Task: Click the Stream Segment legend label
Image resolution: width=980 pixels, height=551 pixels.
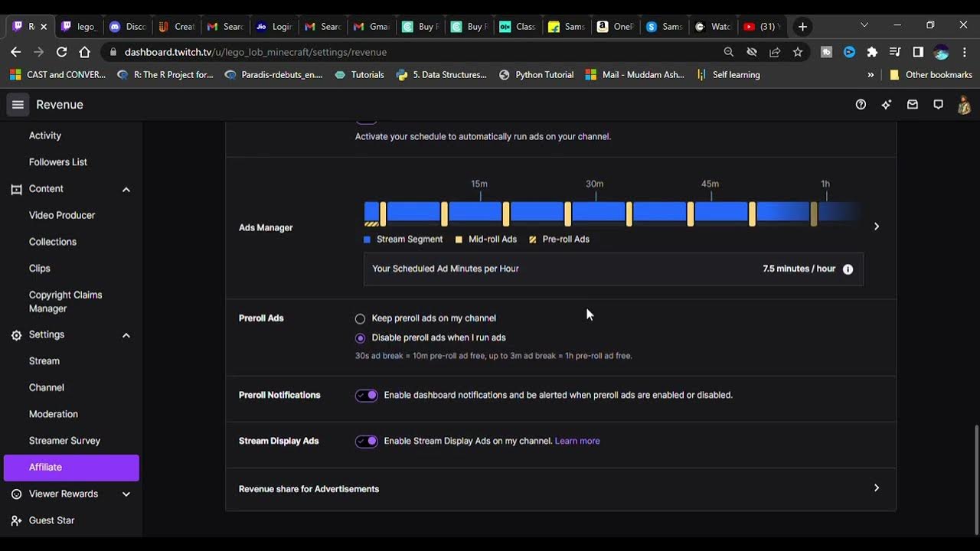Action: tap(410, 240)
